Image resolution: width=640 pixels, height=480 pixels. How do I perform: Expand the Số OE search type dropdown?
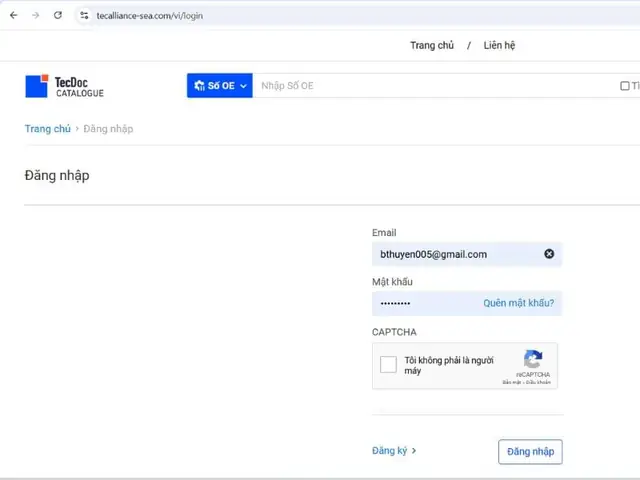point(220,86)
